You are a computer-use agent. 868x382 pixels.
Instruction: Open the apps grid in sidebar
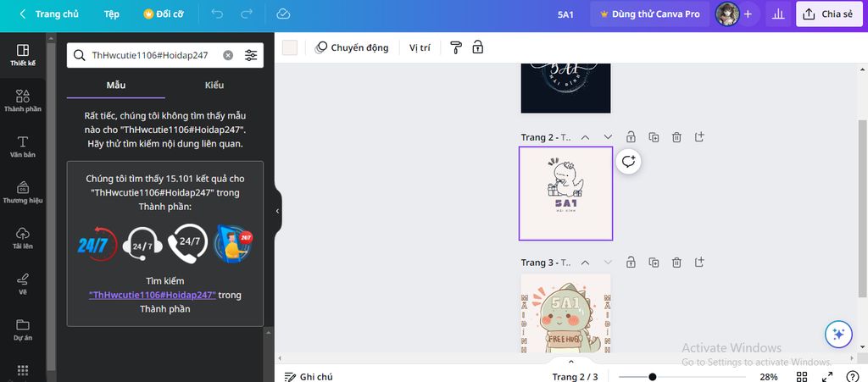(x=23, y=370)
